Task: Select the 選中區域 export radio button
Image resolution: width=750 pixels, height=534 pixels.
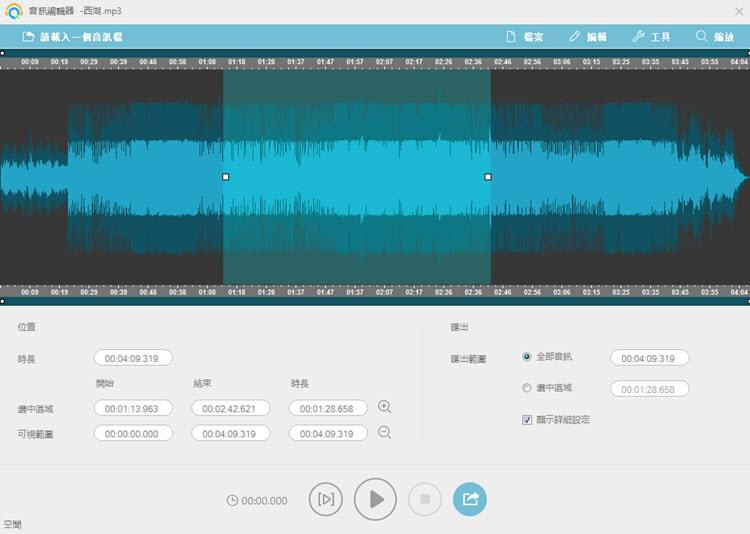Action: pos(527,388)
